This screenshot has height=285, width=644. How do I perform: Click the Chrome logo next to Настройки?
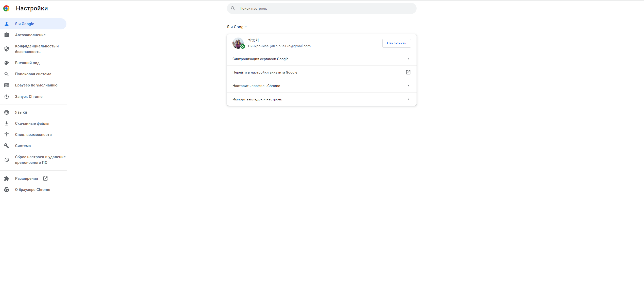point(6,8)
